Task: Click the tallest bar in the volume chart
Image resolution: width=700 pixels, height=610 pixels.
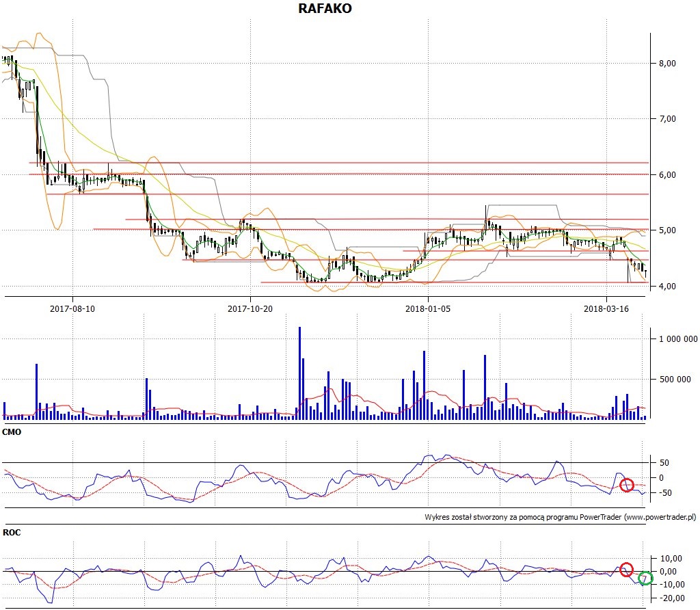Action: (x=299, y=373)
